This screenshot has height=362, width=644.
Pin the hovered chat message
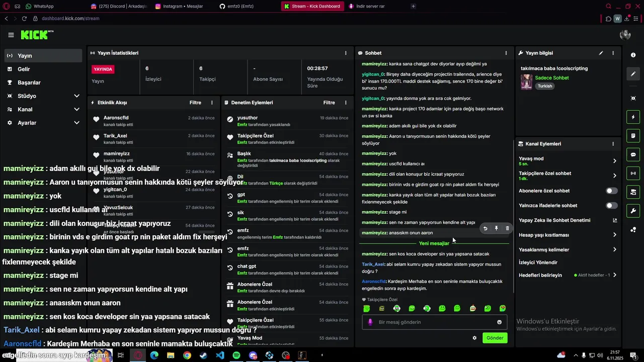pyautogui.click(x=496, y=228)
